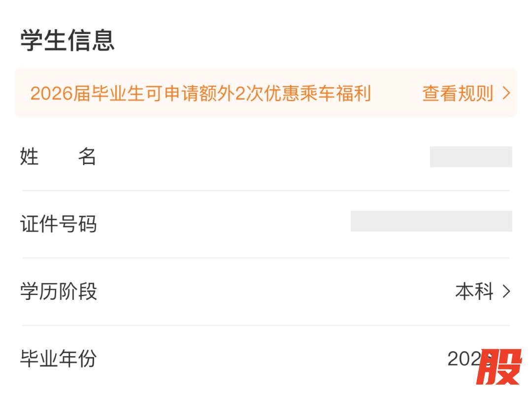This screenshot has width=532, height=394.
Task: Select the 姓名 row label
Action: point(58,157)
